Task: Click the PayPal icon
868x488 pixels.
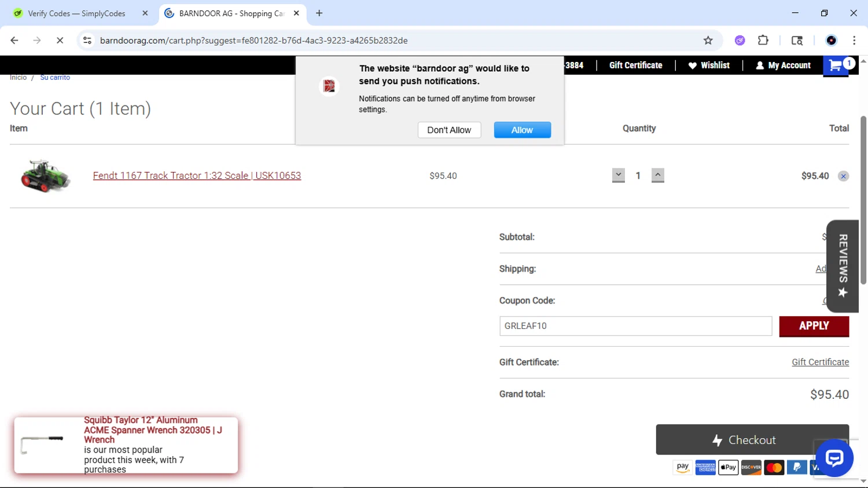Action: 797,467
